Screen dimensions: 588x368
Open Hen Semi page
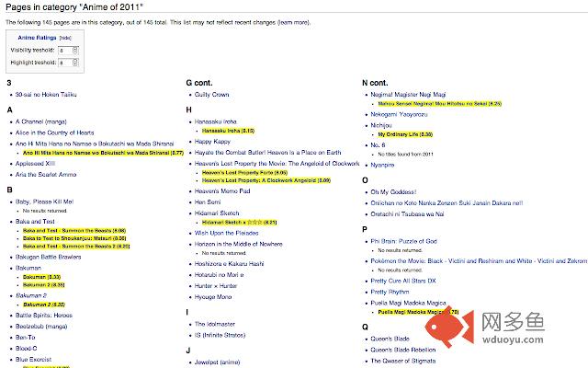coord(208,202)
